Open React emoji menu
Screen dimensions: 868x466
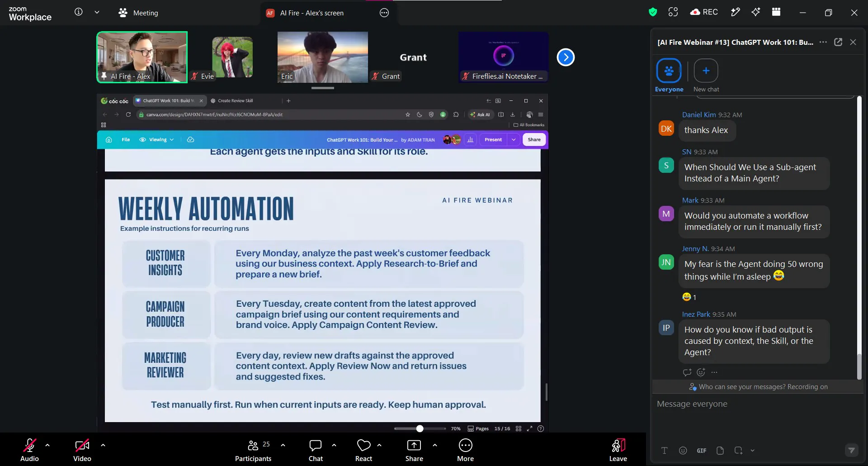(x=363, y=450)
